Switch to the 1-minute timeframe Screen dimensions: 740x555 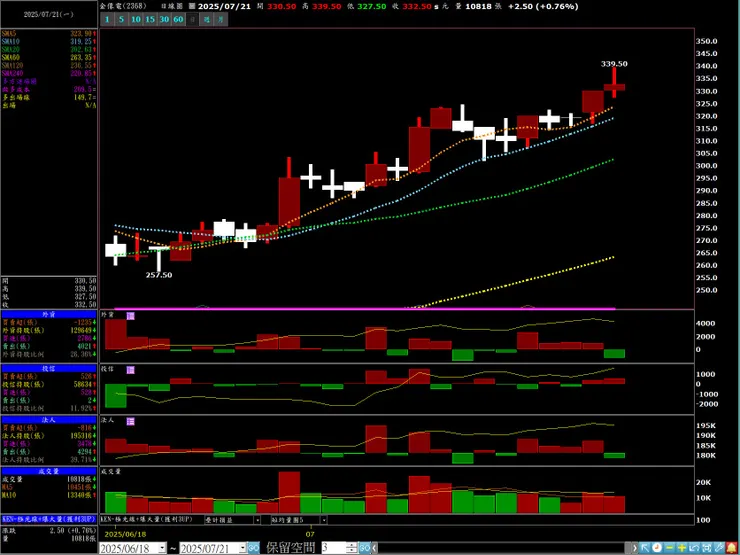tap(107, 19)
